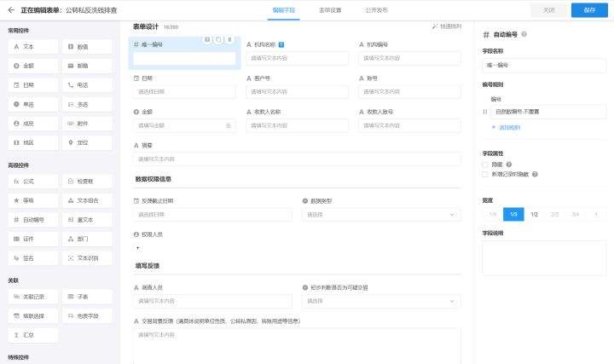Click the 调查人员 text input
614x364 pixels.
pos(212,301)
